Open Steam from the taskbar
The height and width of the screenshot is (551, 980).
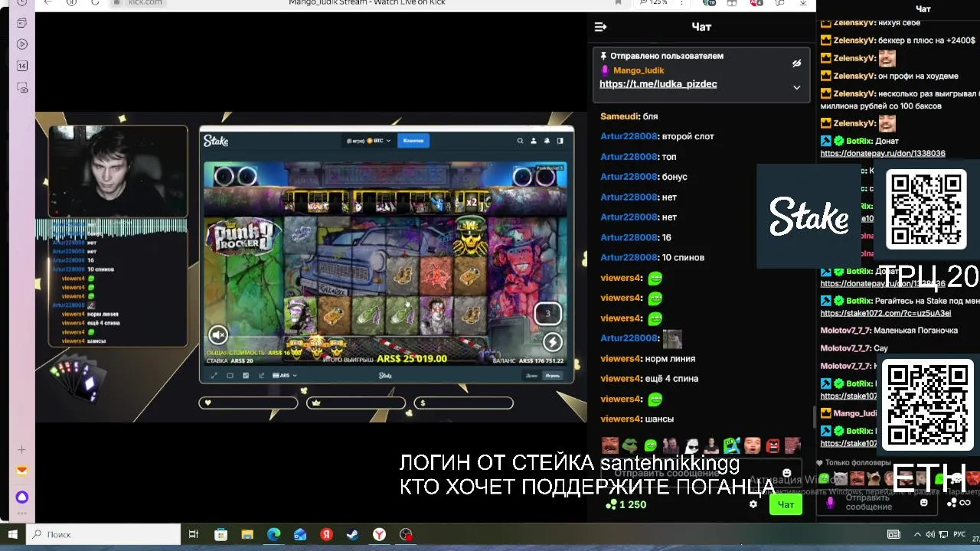[353, 534]
